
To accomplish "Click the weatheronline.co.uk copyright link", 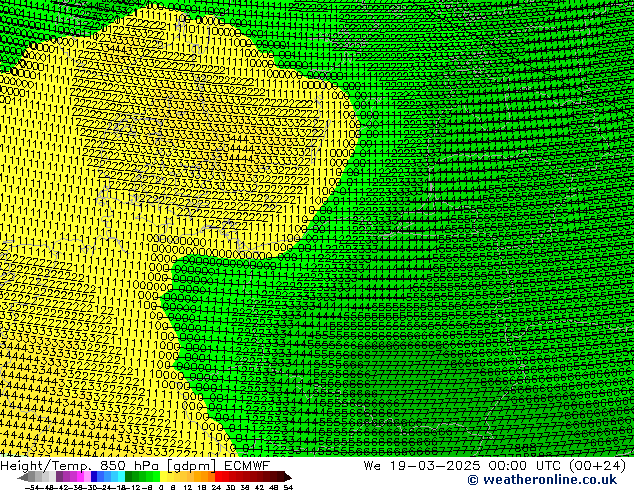I will pos(542,480).
